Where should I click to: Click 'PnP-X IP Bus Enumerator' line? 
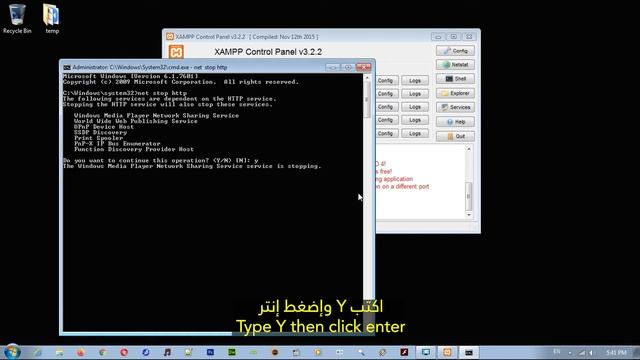click(x=117, y=144)
